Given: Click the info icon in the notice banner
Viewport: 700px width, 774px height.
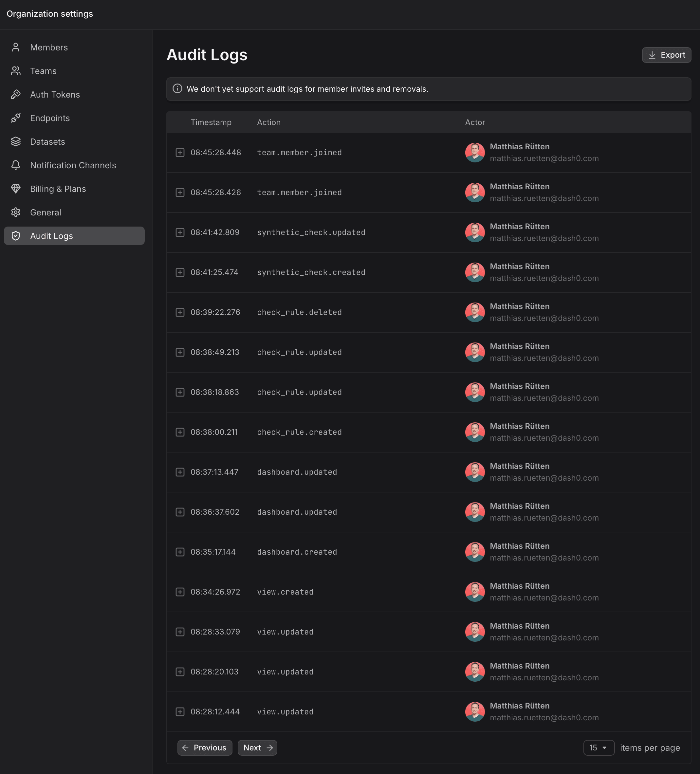Looking at the screenshot, I should click(x=177, y=89).
